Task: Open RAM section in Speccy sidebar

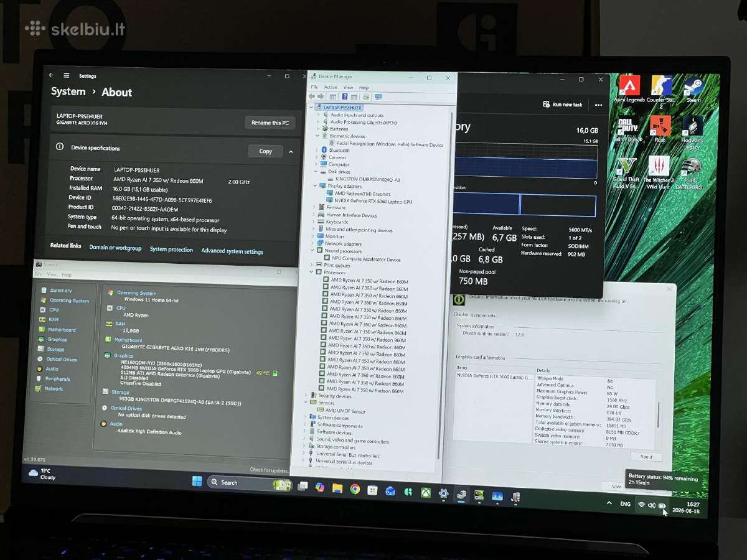Action: point(49,320)
